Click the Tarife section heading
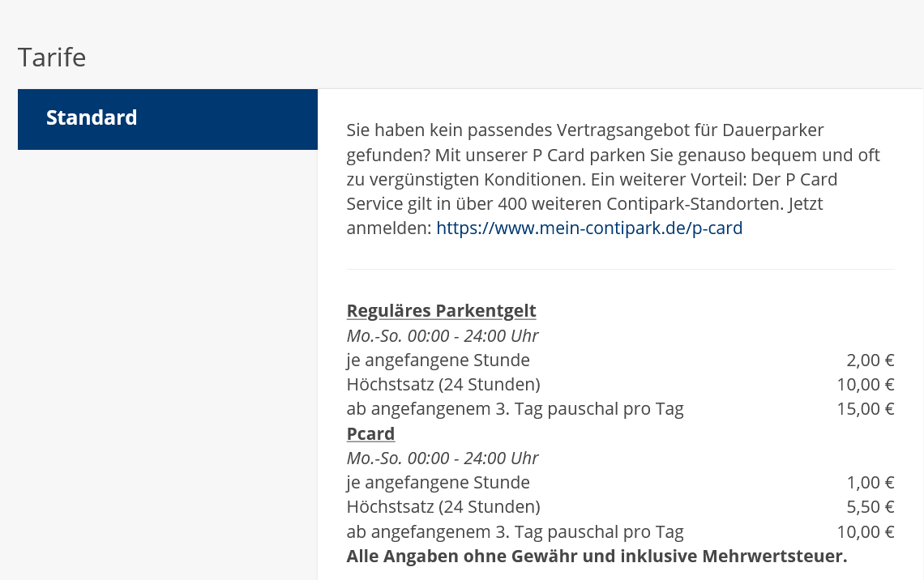This screenshot has height=580, width=924. click(x=52, y=58)
